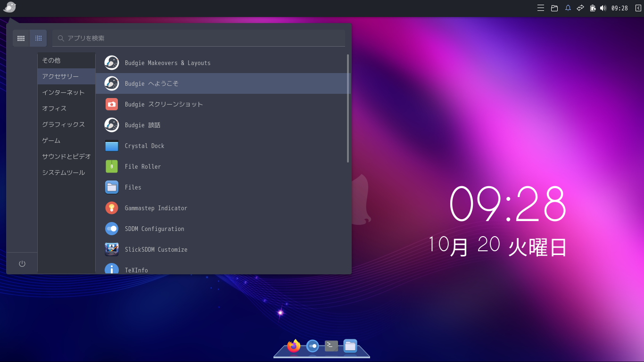Click the application list scrollbar
This screenshot has height=362, width=644.
[348, 108]
